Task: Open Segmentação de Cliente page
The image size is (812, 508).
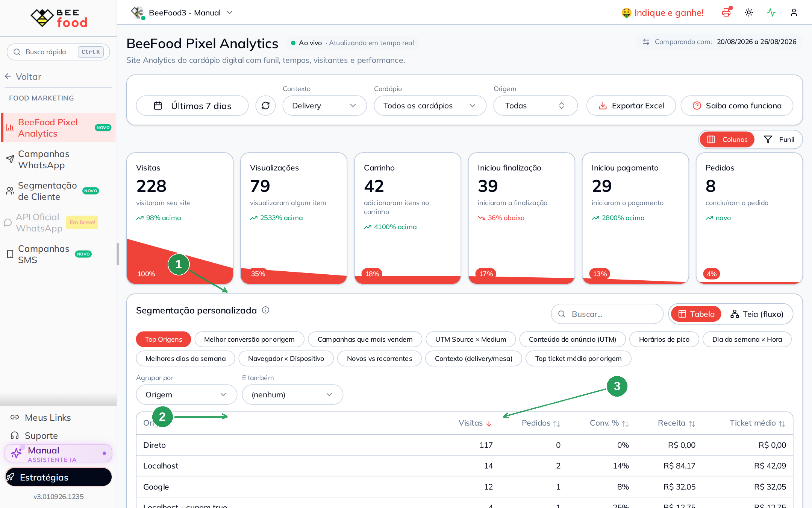Action: pos(58,191)
